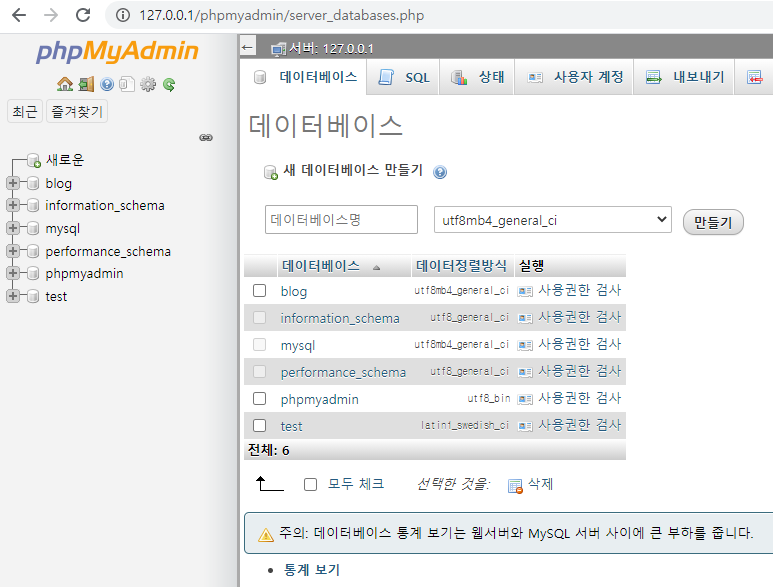The image size is (773, 587).
Task: Open the 내보내기 tab
Action: (684, 77)
